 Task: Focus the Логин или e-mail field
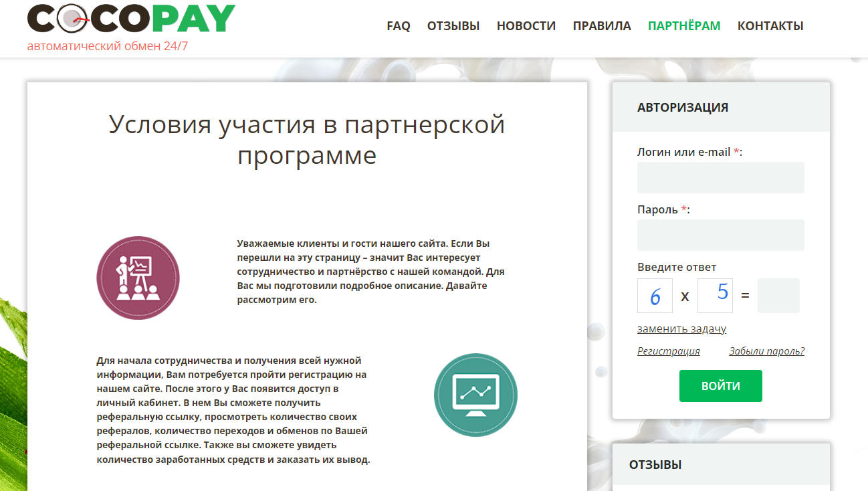tap(720, 177)
